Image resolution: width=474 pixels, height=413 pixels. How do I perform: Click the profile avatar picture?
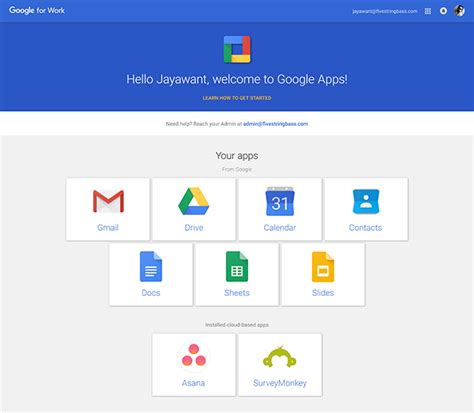[459, 11]
